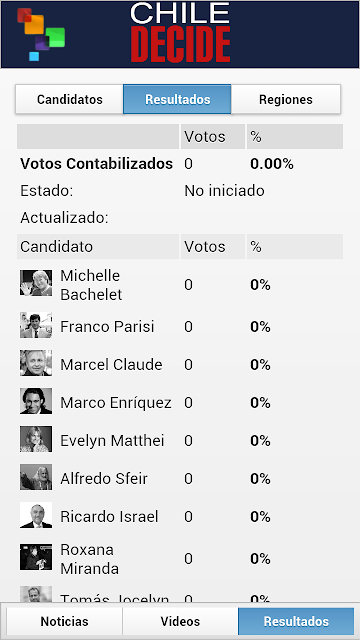Select Ricardo Israel's portrait thumbnail

point(36,515)
